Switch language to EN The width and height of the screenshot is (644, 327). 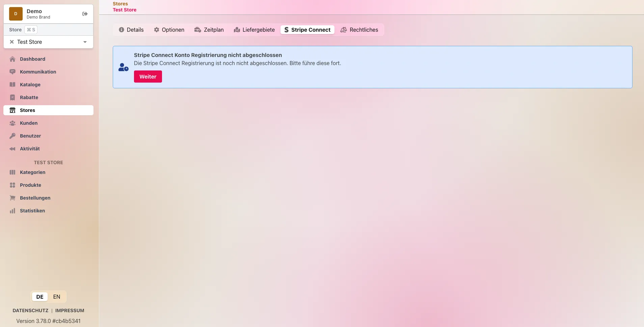click(x=57, y=297)
